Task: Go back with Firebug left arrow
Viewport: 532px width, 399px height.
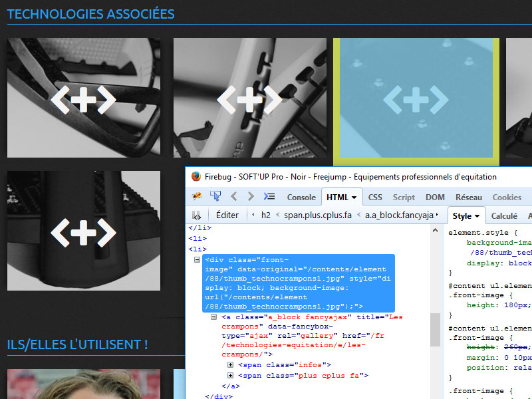Action: (x=234, y=196)
